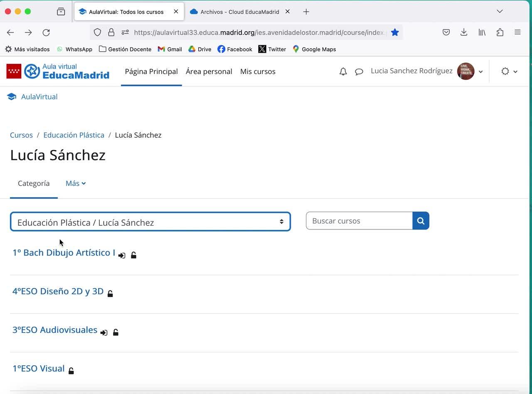Click the search magnifier button
The height and width of the screenshot is (394, 532).
tap(421, 221)
